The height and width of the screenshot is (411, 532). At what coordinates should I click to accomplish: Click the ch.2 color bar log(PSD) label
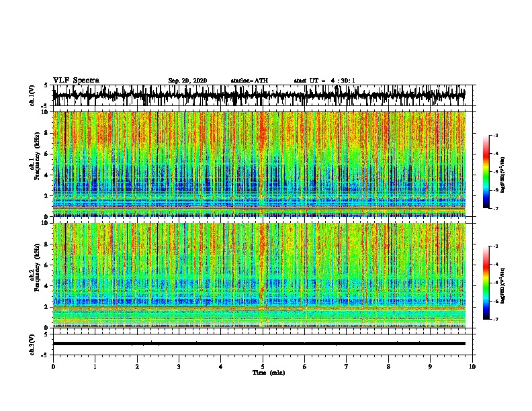(x=503, y=285)
